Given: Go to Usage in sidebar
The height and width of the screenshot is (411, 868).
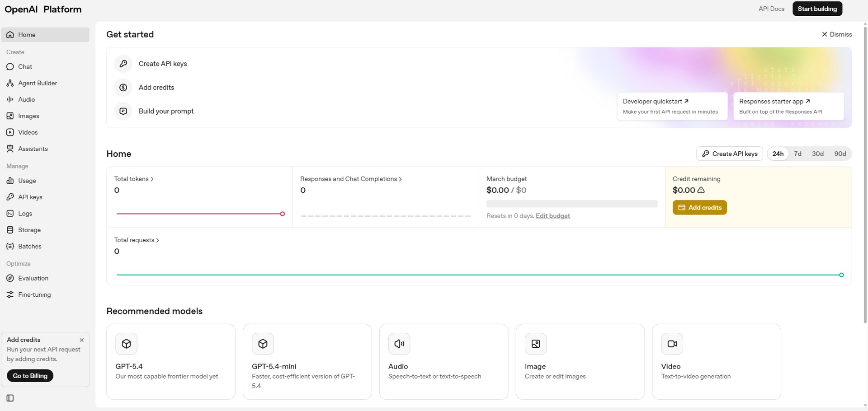Looking at the screenshot, I should [x=45, y=181].
